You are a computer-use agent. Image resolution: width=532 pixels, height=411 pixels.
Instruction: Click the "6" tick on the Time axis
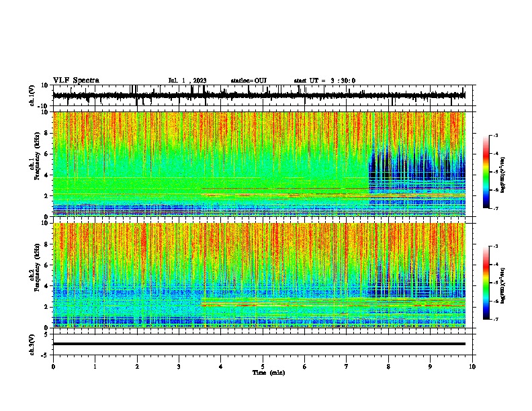tap(305, 367)
